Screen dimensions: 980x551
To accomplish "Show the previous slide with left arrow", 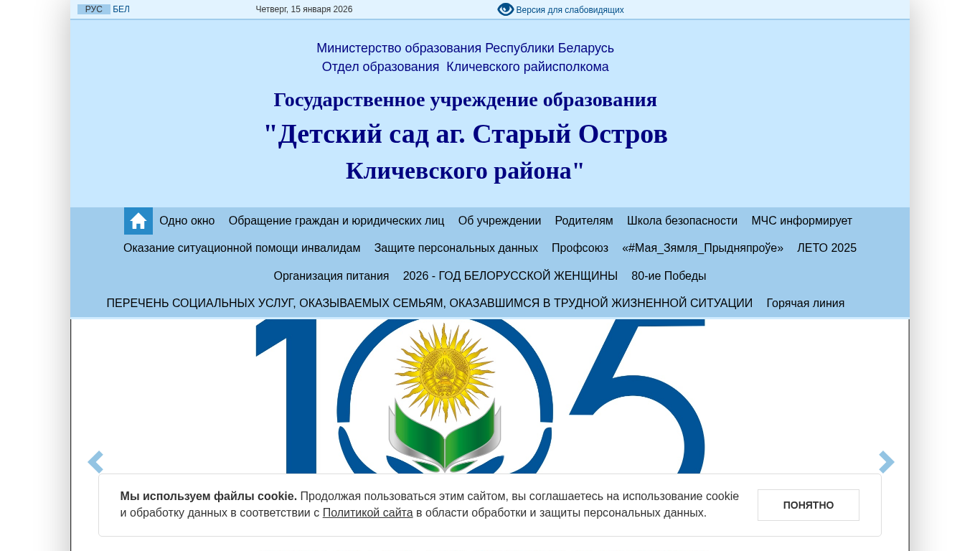I will tap(95, 462).
